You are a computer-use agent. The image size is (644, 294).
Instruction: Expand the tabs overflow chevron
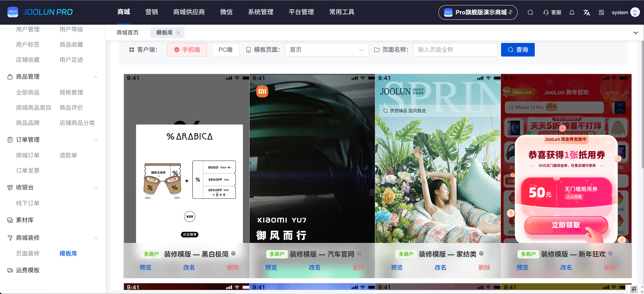point(636,33)
